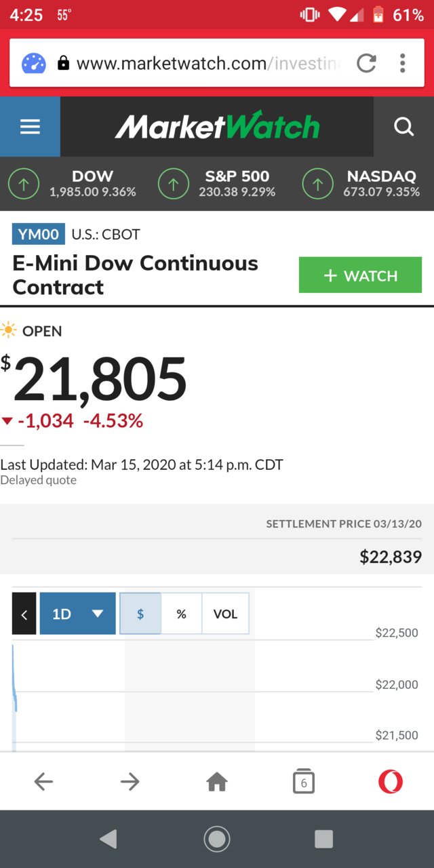Tap the marketwatch.com URL address field
Screen dimensions: 434x868
pos(208,64)
